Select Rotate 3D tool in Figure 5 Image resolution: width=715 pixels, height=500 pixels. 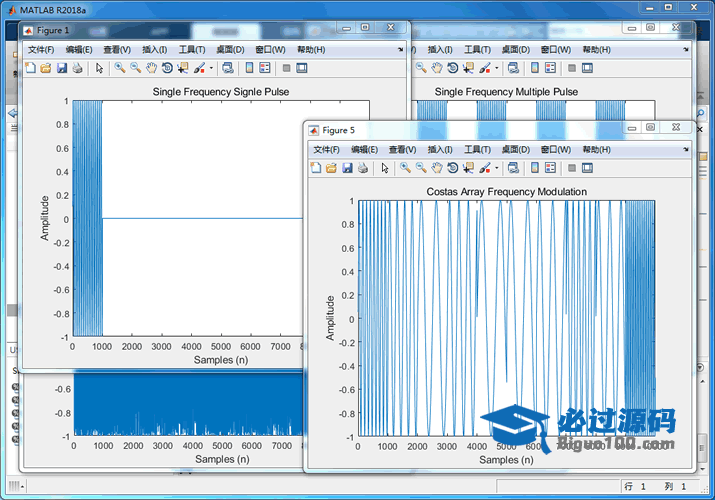452,168
